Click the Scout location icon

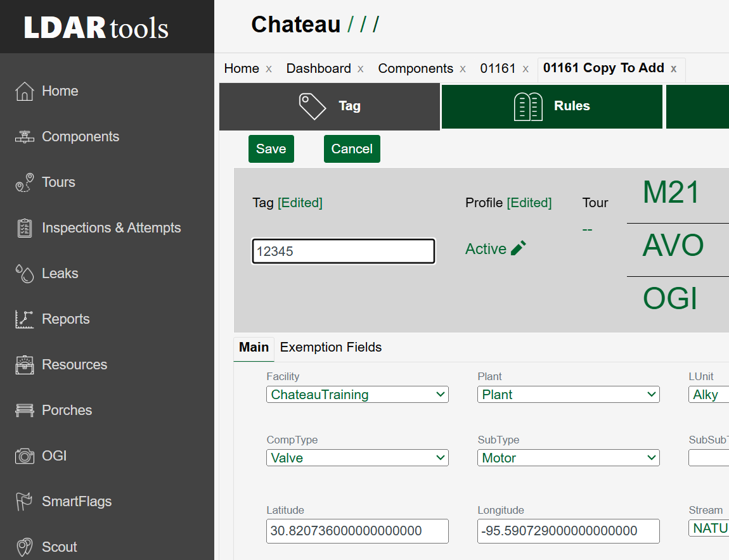pyautogui.click(x=25, y=547)
